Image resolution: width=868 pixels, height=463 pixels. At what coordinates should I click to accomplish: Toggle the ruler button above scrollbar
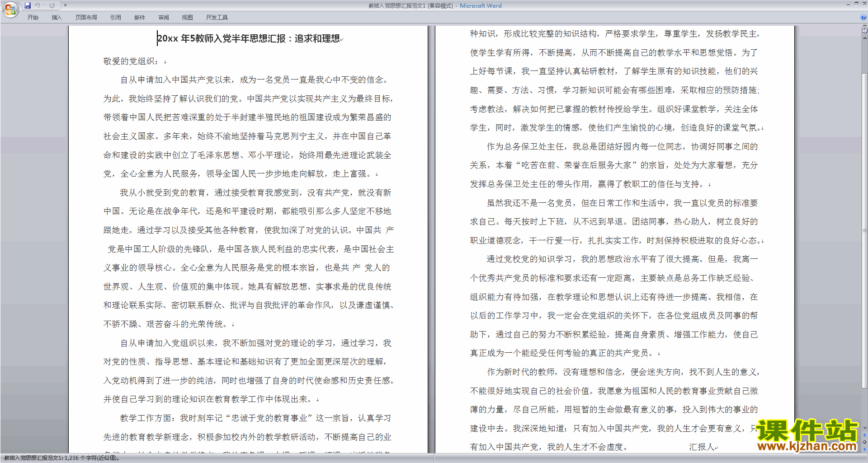point(865,31)
